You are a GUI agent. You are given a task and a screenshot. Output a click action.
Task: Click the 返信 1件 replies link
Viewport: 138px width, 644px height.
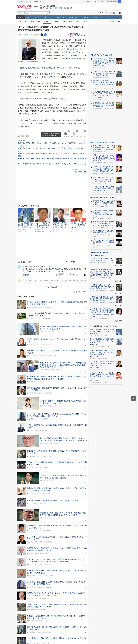click(x=26, y=275)
